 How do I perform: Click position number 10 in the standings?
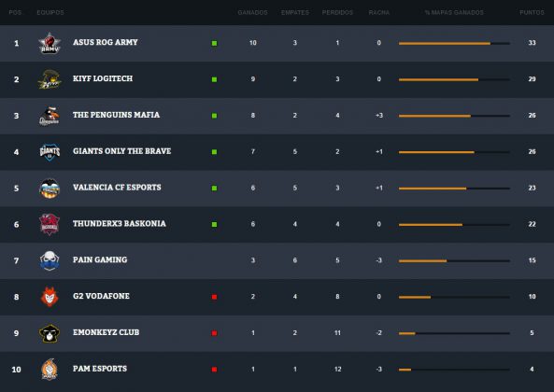point(16,370)
